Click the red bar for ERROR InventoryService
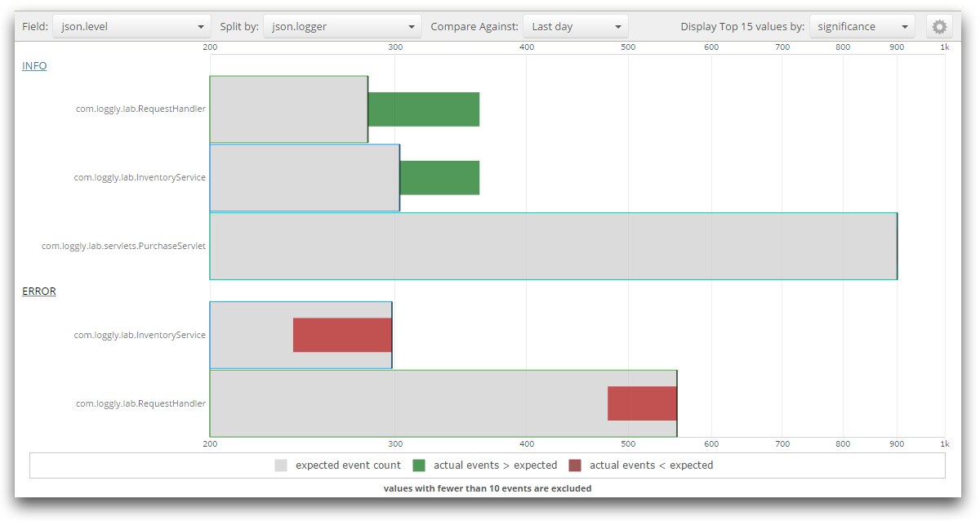This screenshot has width=980, height=521. [x=342, y=335]
